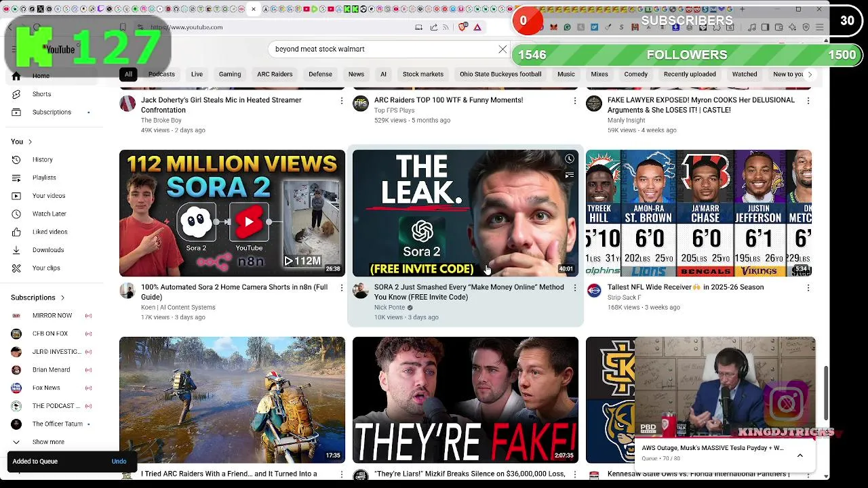Undo the Added to Queue action
Viewport: 868px width, 488px height.
[x=119, y=462]
